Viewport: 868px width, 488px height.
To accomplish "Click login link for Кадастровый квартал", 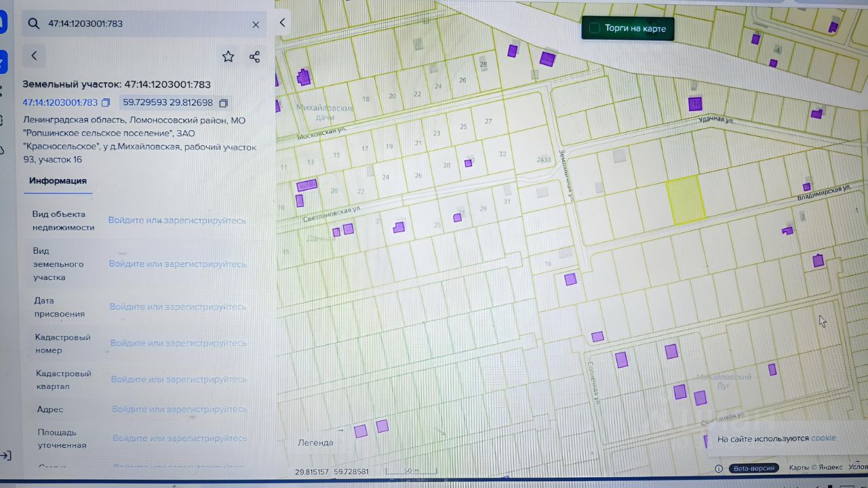I will click(x=178, y=380).
